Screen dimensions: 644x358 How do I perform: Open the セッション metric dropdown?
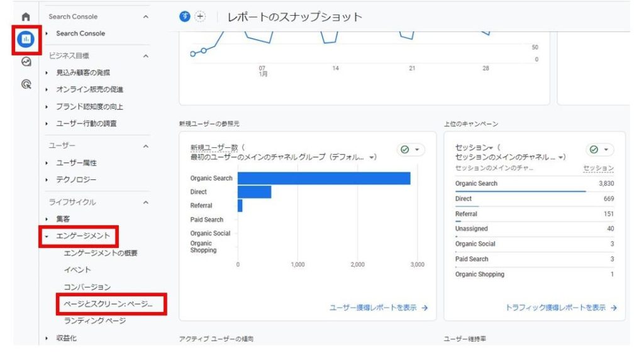[491, 148]
